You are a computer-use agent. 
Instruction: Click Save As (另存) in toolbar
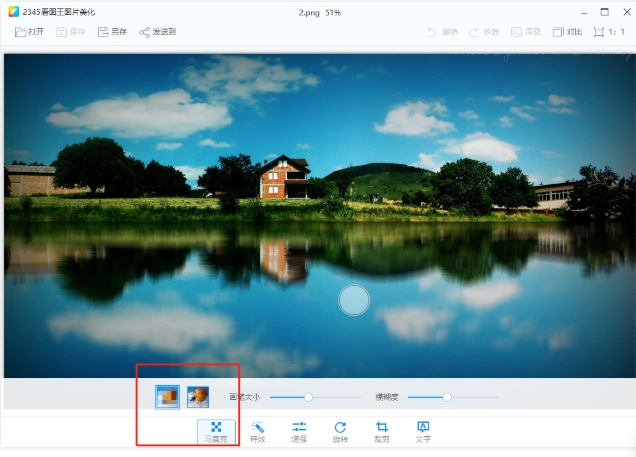[111, 32]
